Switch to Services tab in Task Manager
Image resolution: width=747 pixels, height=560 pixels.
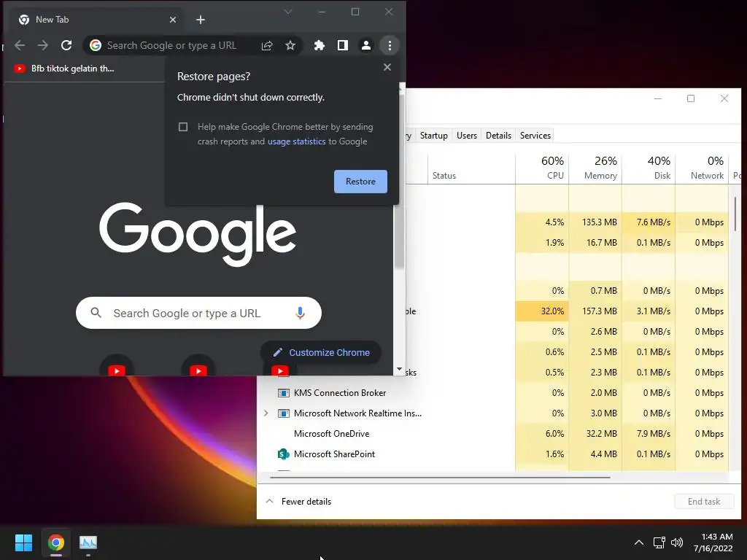pyautogui.click(x=535, y=135)
